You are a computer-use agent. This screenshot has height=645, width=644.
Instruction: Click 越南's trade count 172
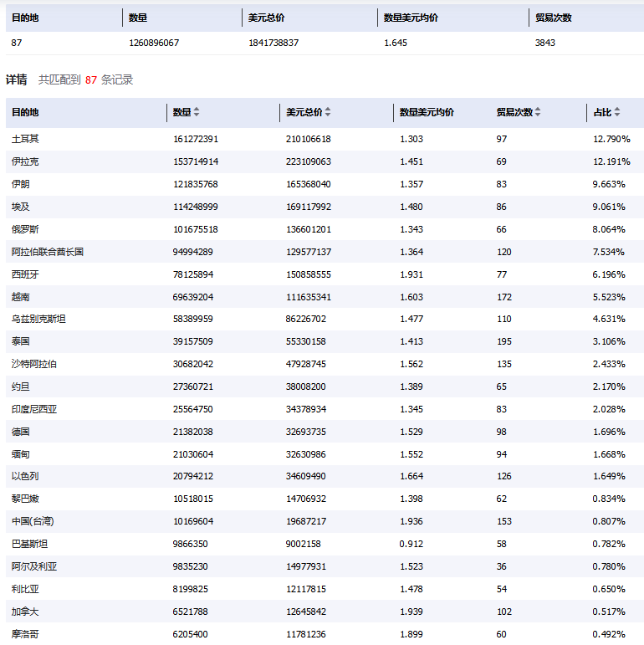click(x=503, y=297)
